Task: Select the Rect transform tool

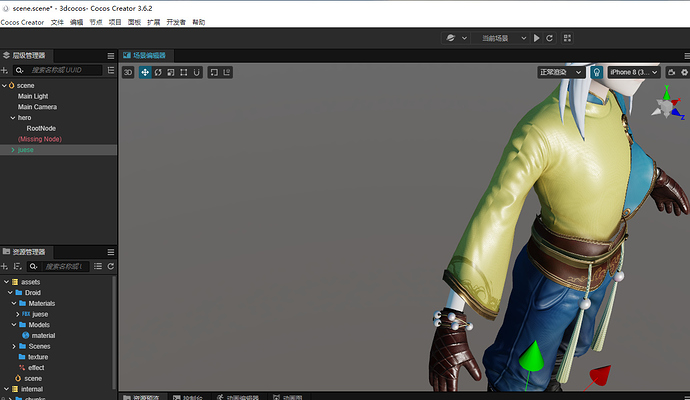Action: (x=184, y=72)
